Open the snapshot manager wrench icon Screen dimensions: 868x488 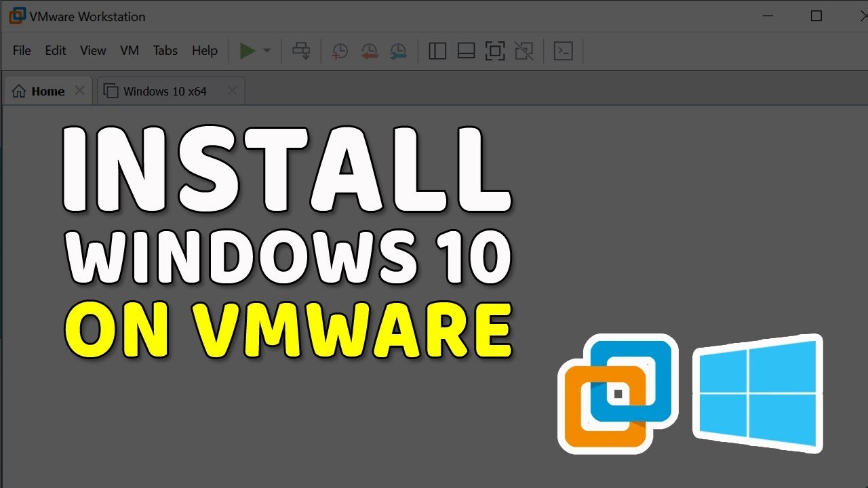[398, 51]
